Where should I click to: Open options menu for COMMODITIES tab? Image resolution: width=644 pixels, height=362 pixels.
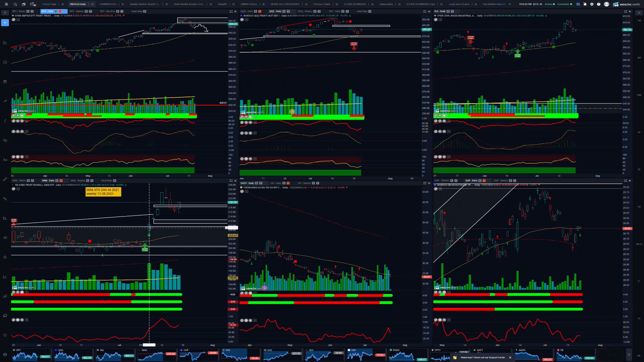pos(119,4)
